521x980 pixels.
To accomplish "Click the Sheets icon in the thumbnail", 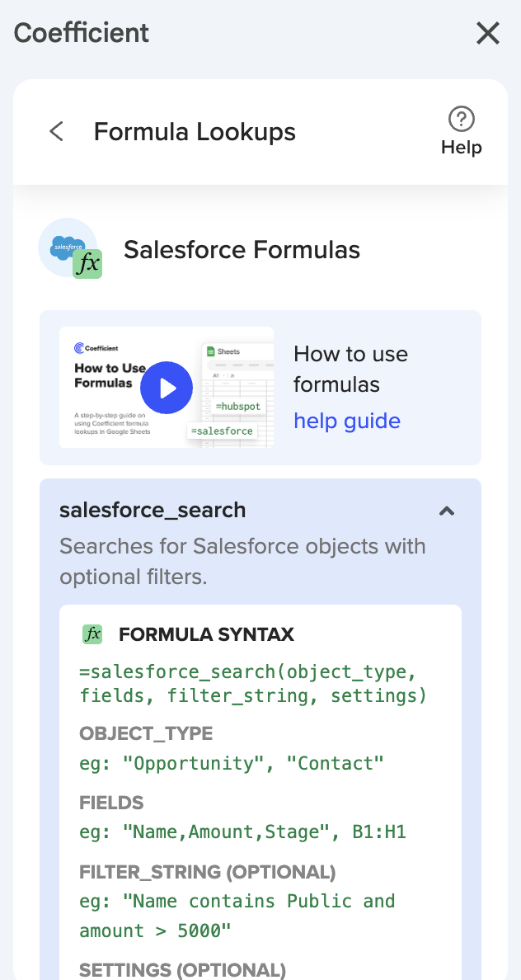I will (209, 351).
